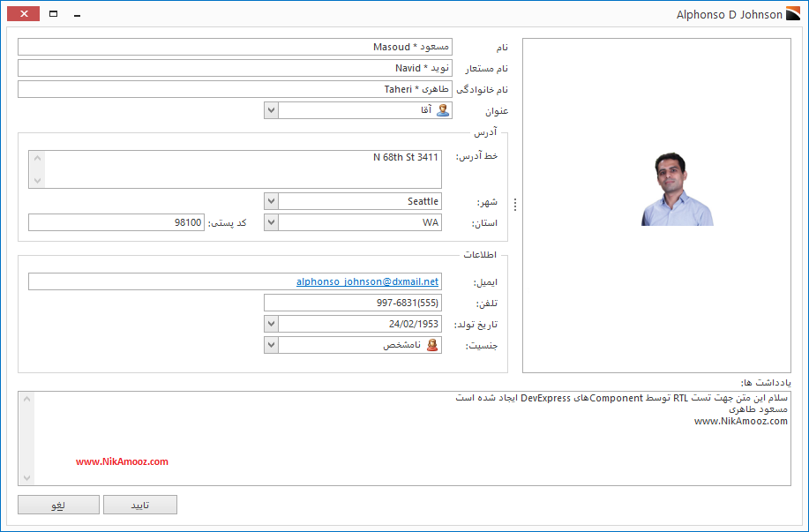Click the male user icon in title field
This screenshot has height=532, width=809.
(443, 110)
